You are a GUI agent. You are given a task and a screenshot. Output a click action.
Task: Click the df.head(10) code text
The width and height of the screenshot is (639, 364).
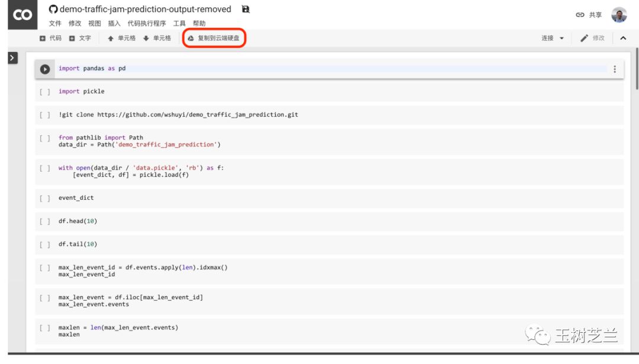(x=78, y=221)
